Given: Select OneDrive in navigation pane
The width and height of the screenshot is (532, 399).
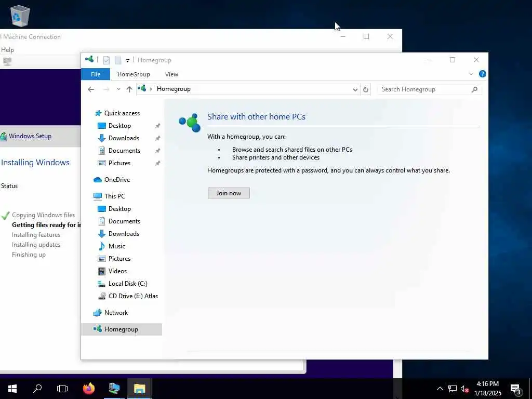Looking at the screenshot, I should pos(117,179).
